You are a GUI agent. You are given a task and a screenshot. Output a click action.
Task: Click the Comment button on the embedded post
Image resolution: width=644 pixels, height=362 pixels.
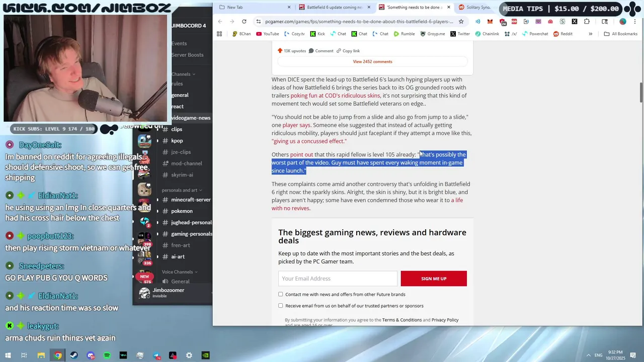[x=321, y=51]
